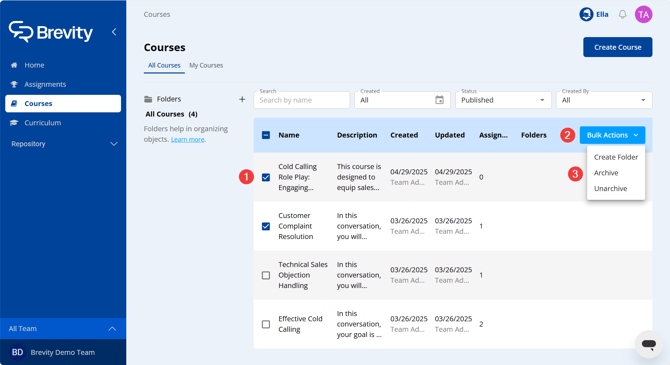Image resolution: width=670 pixels, height=365 pixels.
Task: Uncheck the Cold Calling Role Play course
Action: [x=266, y=177]
